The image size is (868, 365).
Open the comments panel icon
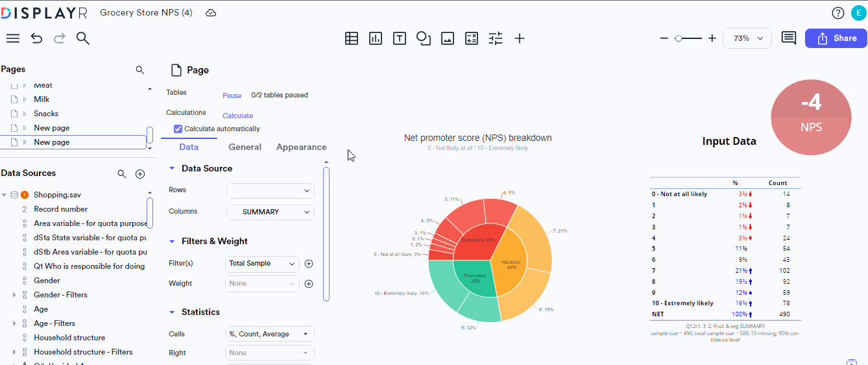click(x=788, y=38)
